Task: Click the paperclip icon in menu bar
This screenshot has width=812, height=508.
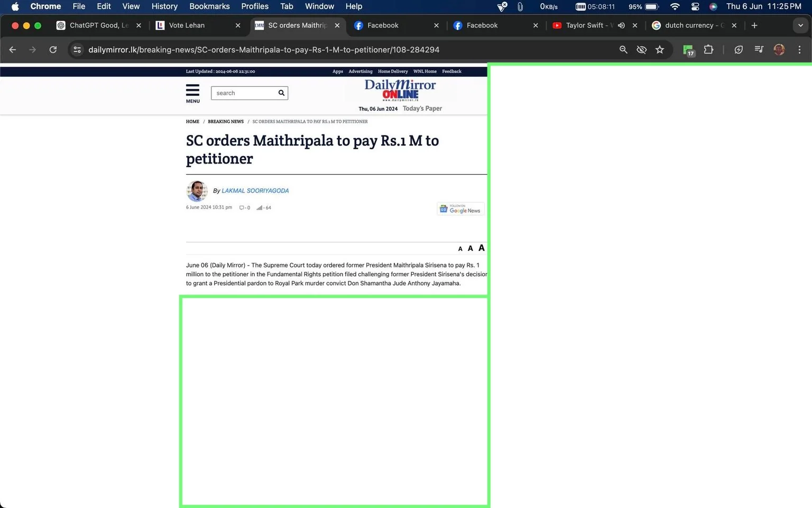Action: tap(520, 6)
